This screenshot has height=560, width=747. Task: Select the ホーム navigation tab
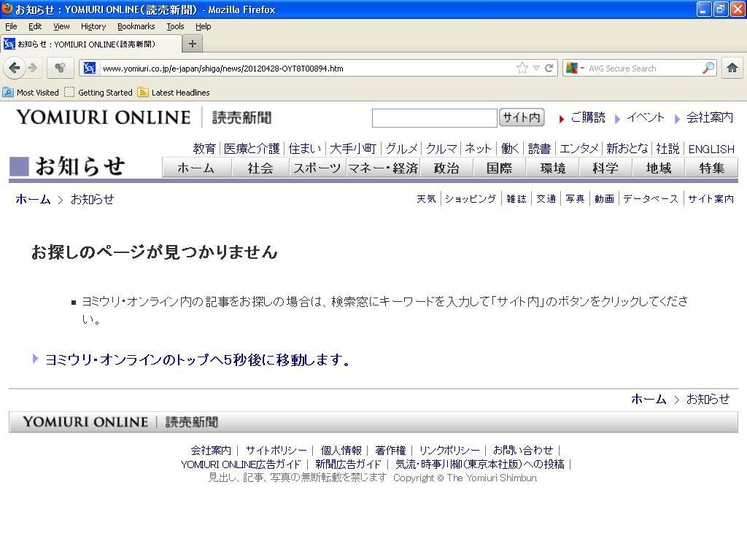(196, 168)
